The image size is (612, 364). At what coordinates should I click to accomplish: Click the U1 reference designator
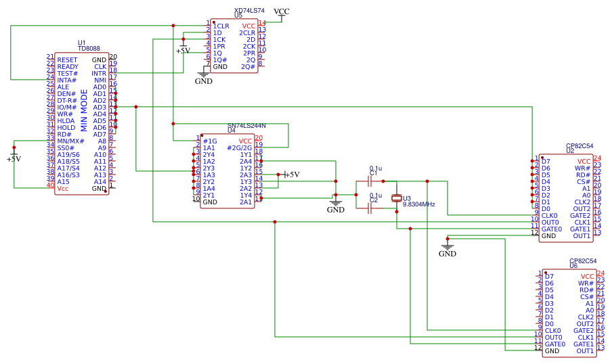click(81, 43)
